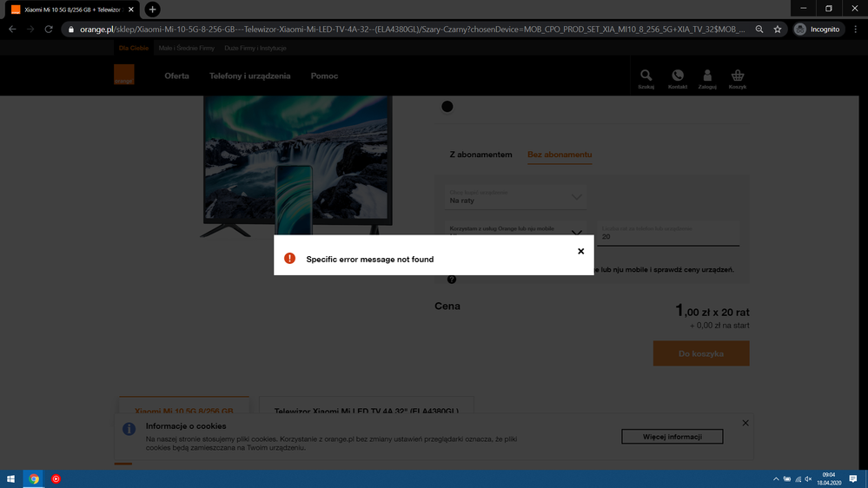Bookmark this page with the star
Screen dimensions: 868x488
778,30
